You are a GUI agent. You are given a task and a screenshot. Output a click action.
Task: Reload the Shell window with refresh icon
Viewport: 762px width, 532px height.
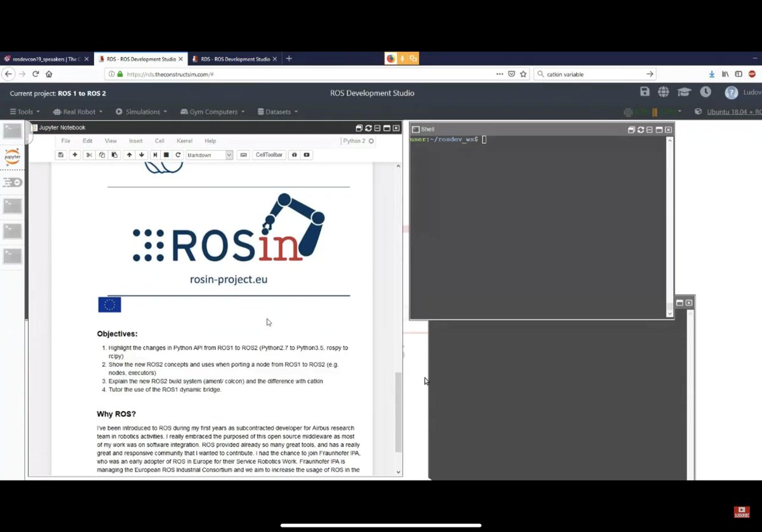tap(640, 130)
